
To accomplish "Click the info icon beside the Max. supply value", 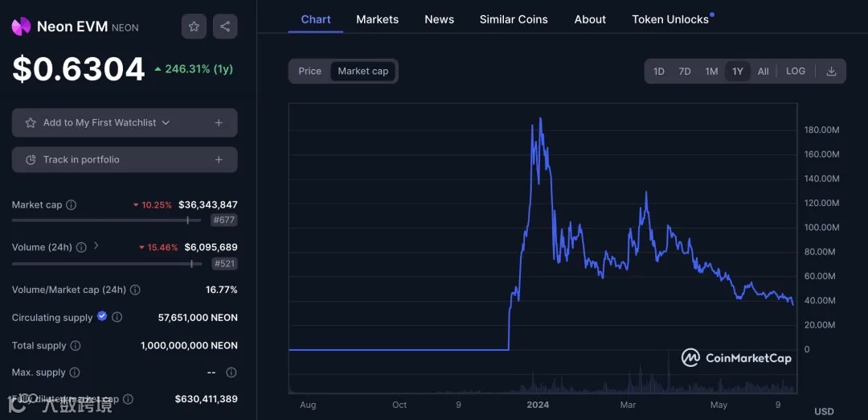I will (231, 373).
